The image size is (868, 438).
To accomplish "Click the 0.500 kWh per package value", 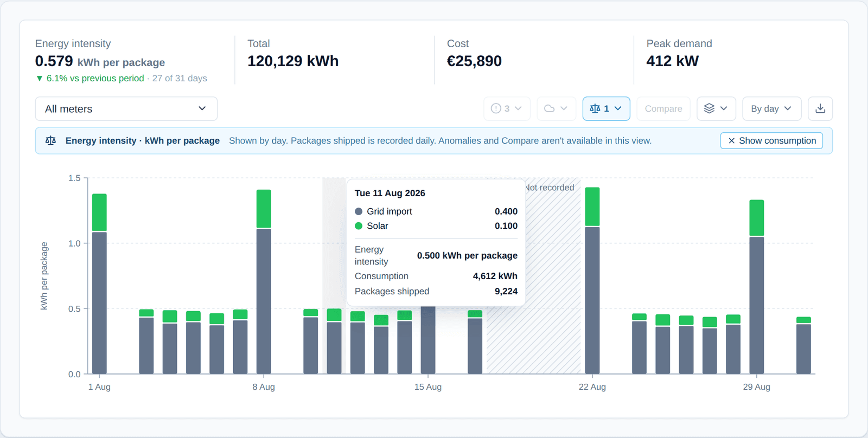I will tap(467, 255).
